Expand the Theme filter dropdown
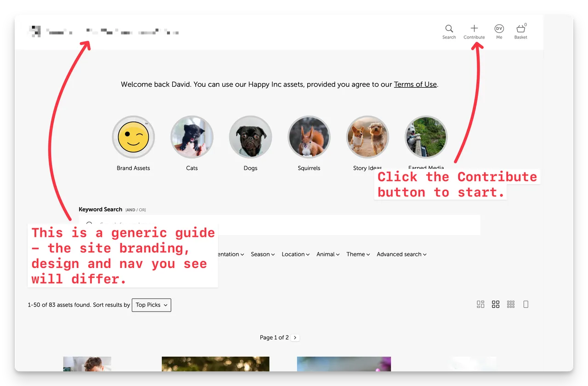Viewport: 588px width, 386px height. tap(358, 254)
